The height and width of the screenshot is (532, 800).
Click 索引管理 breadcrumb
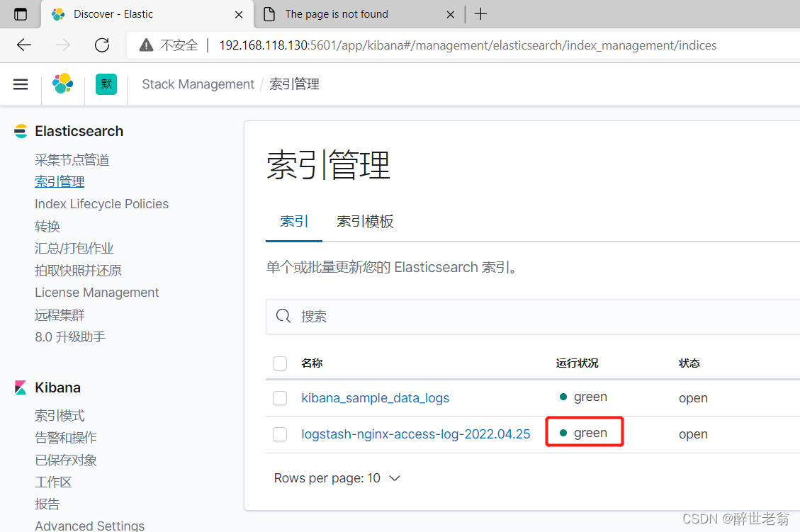(x=294, y=84)
